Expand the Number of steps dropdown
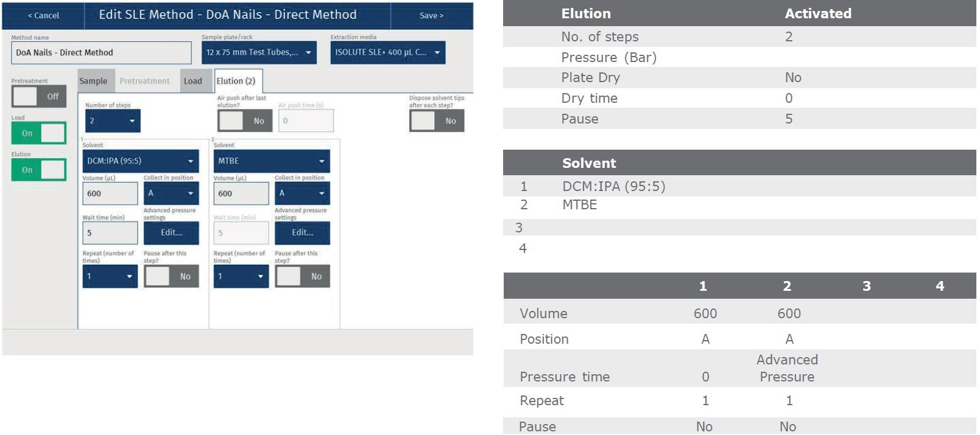Image resolution: width=980 pixels, height=435 pixels. tap(113, 120)
